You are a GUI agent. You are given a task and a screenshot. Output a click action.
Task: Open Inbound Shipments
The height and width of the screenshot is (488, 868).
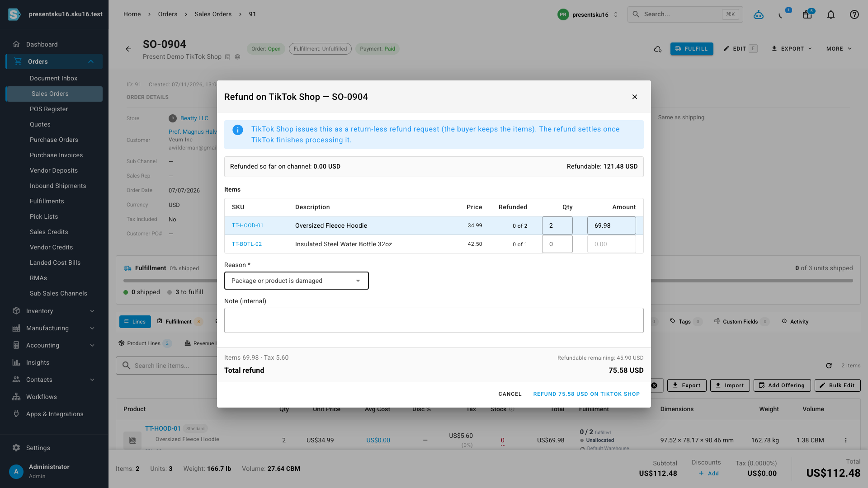(x=58, y=186)
